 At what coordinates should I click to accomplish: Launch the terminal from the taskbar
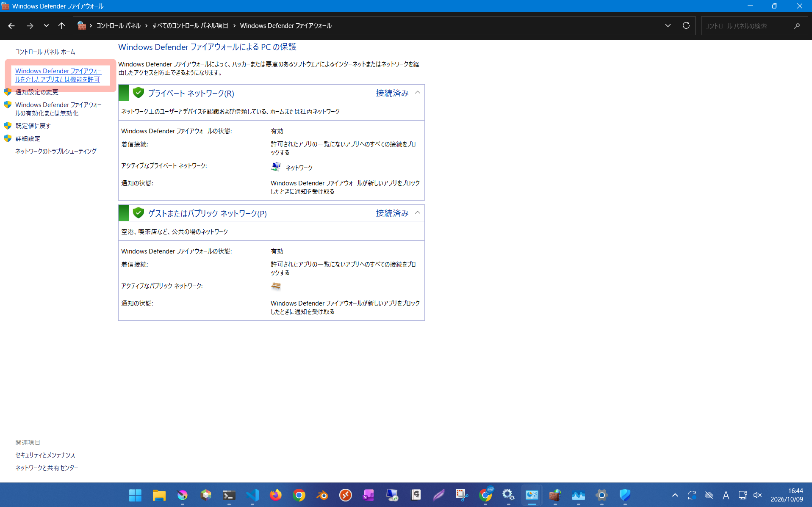coord(229,495)
